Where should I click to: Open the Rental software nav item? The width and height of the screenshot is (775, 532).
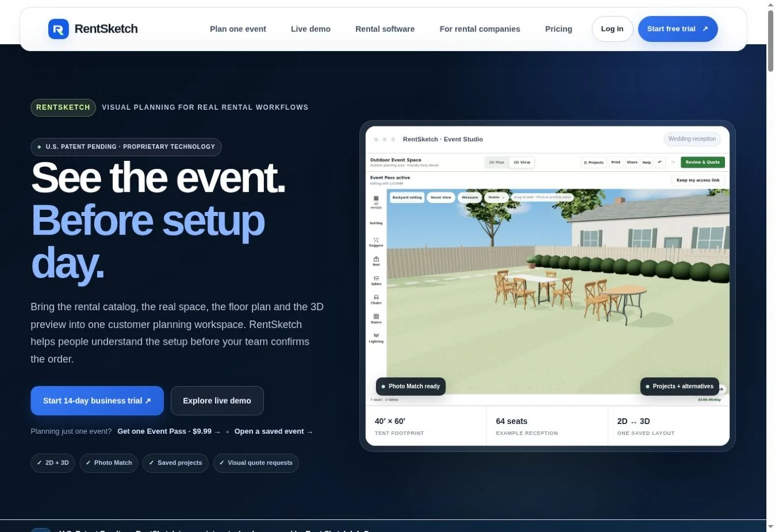coord(385,29)
